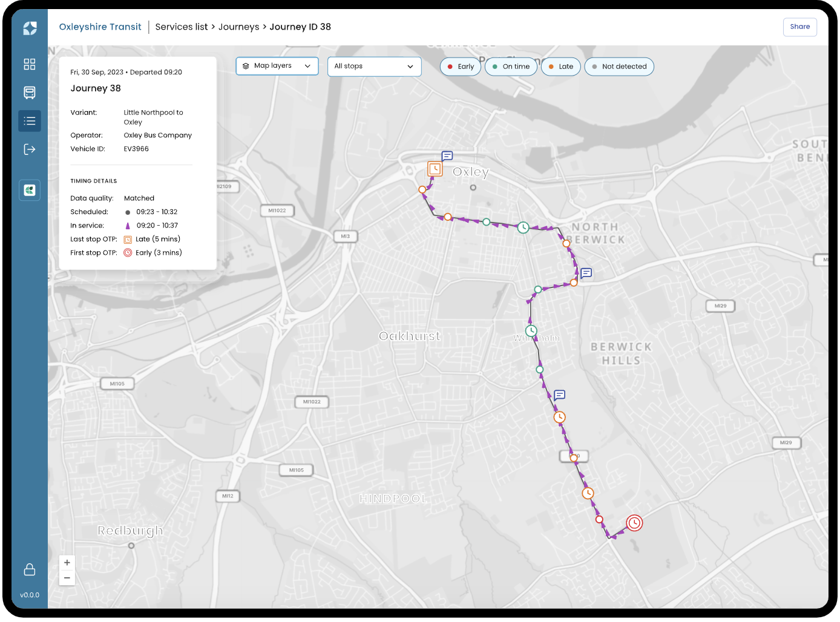Enable the On time stops filter
The image size is (840, 622).
(511, 67)
